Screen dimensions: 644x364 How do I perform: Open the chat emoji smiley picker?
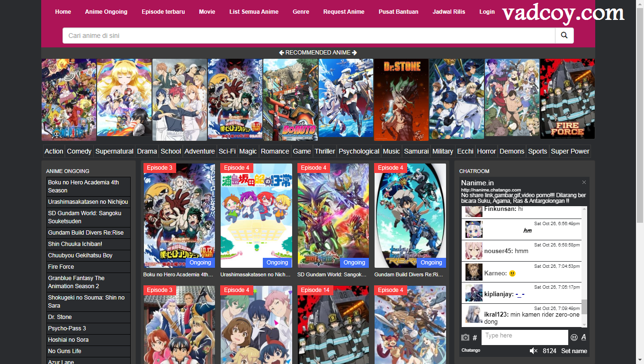tap(574, 337)
